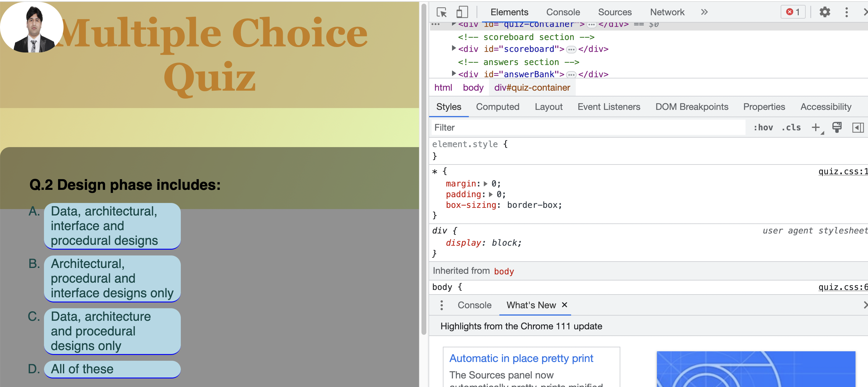
Task: Click new style rule plus icon
Action: click(x=816, y=128)
